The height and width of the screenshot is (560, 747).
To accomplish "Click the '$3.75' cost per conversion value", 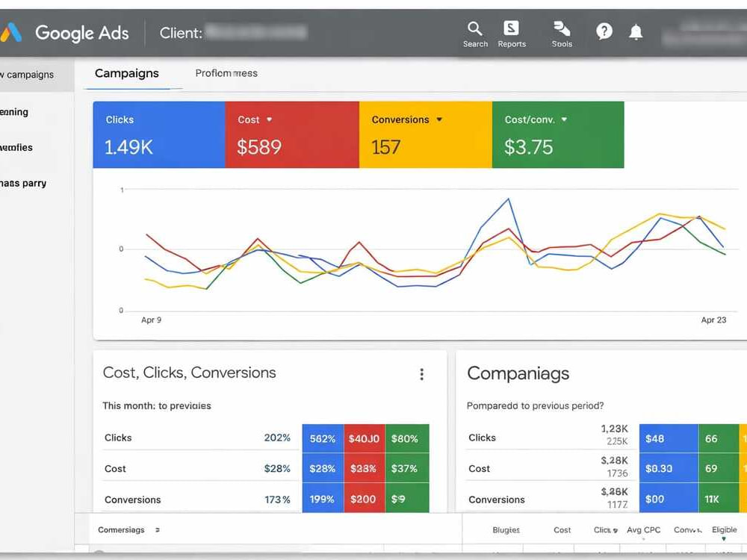I will tap(528, 147).
